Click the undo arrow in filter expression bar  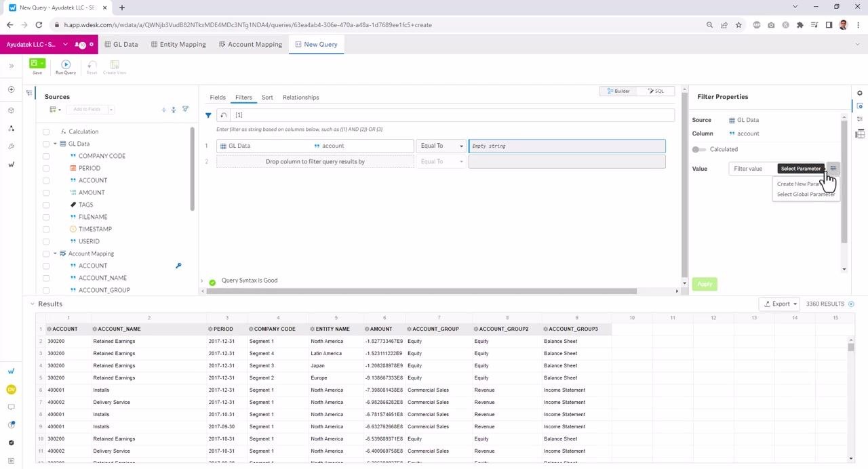pos(224,115)
